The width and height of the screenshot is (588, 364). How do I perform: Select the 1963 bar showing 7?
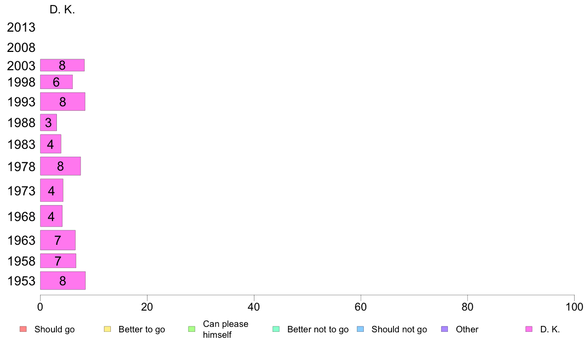click(x=58, y=240)
